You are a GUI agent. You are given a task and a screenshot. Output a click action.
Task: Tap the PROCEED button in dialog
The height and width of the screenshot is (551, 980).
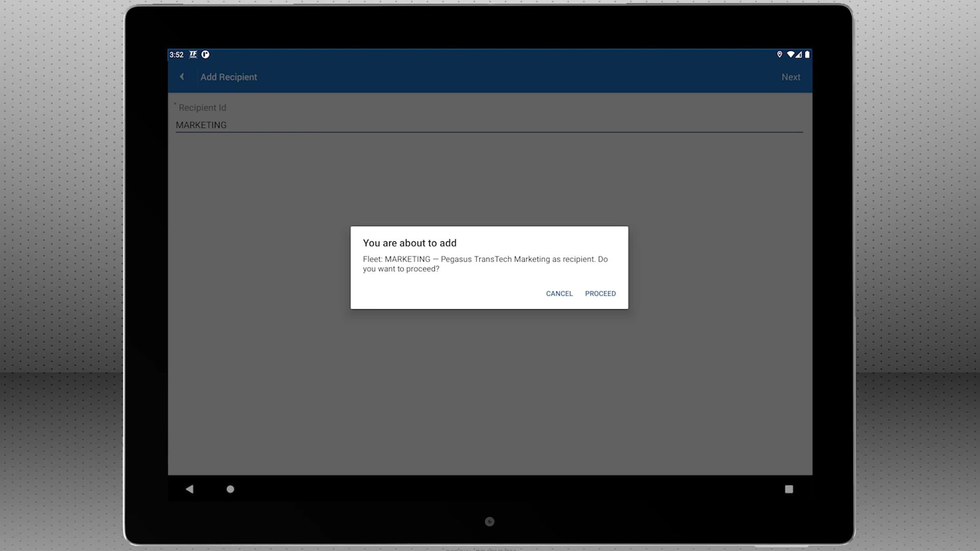600,293
